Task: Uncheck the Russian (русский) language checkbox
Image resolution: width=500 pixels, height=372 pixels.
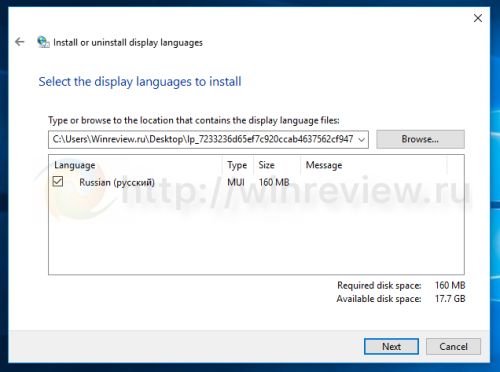Action: coord(58,181)
